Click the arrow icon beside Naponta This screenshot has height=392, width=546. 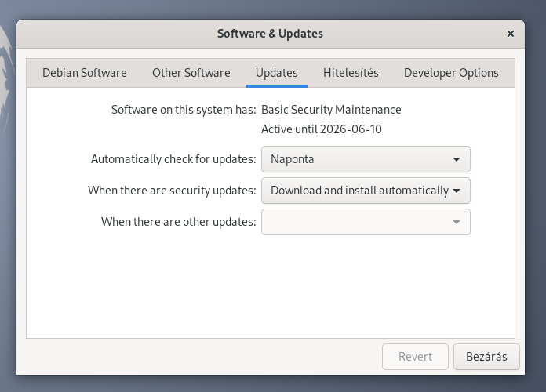point(457,159)
